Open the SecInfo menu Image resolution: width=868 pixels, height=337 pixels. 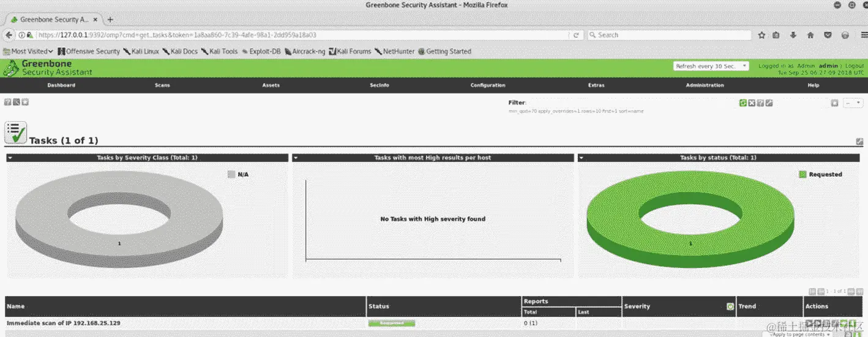click(x=380, y=85)
